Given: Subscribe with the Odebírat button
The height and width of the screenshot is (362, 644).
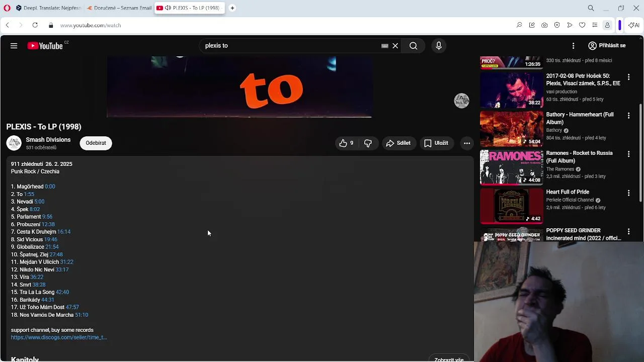Looking at the screenshot, I should [x=96, y=143].
